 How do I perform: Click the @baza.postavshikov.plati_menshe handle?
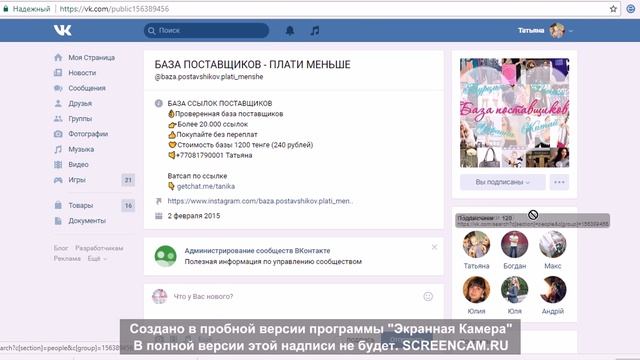[209, 77]
